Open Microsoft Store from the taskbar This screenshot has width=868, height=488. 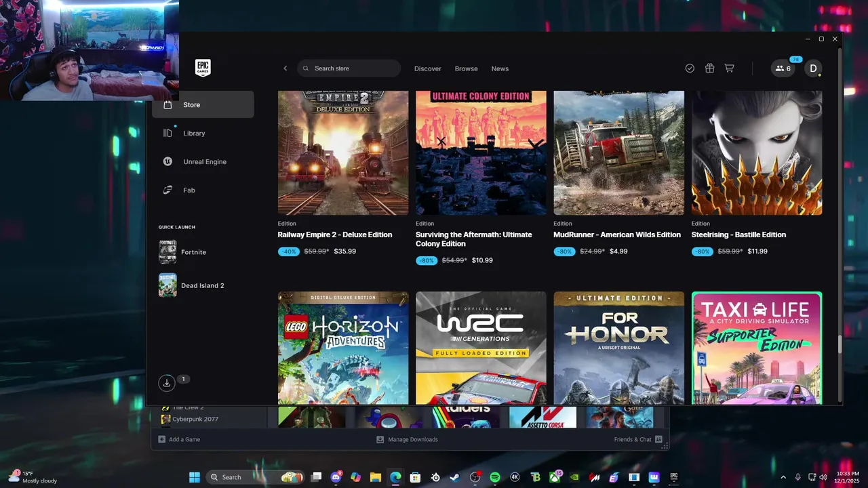coord(415,477)
